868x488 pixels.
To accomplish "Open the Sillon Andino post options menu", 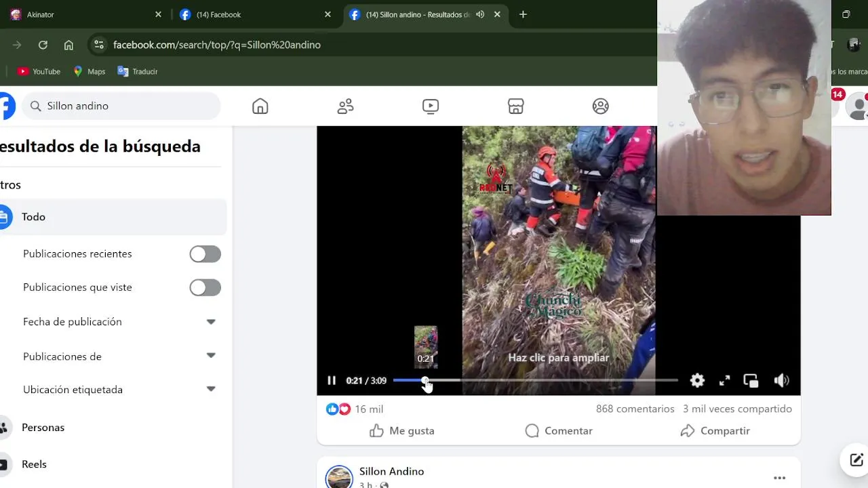I will coord(779,478).
